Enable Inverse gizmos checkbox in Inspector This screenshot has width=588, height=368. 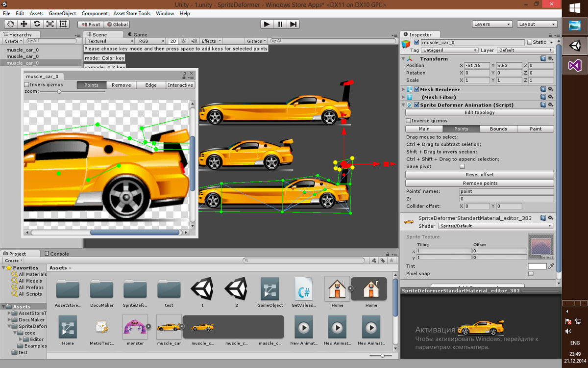coord(409,121)
